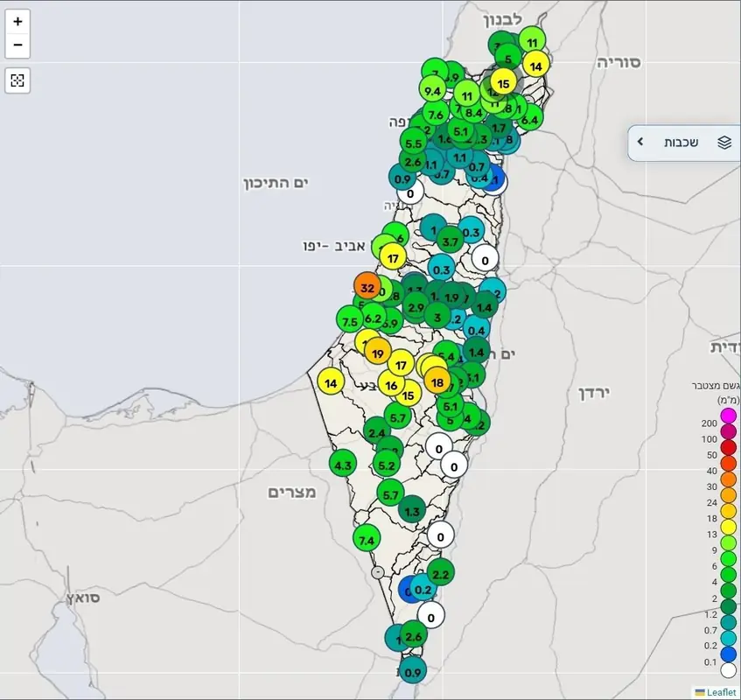Click the zoom in plus button

point(17,21)
